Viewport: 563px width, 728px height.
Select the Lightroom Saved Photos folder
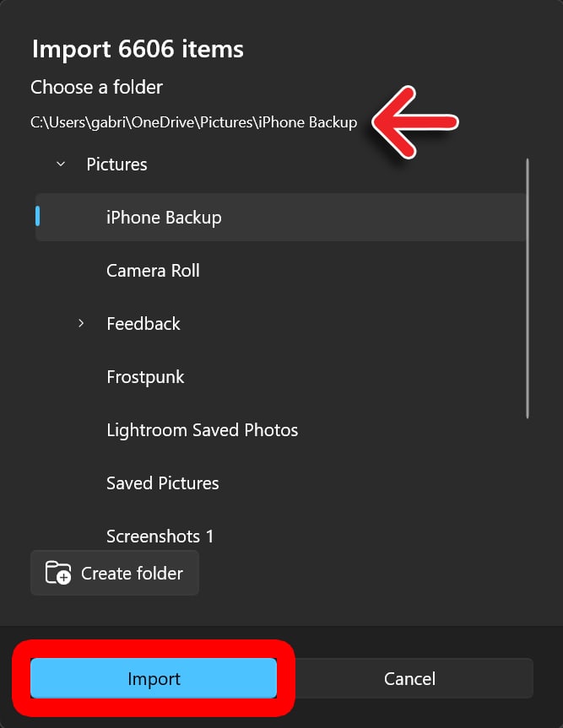tap(202, 430)
